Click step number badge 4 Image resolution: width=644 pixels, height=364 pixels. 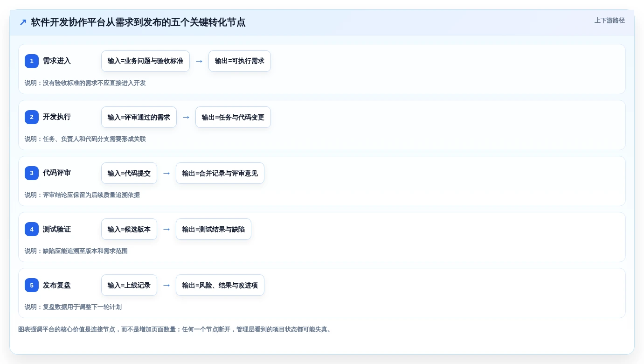pos(32,229)
